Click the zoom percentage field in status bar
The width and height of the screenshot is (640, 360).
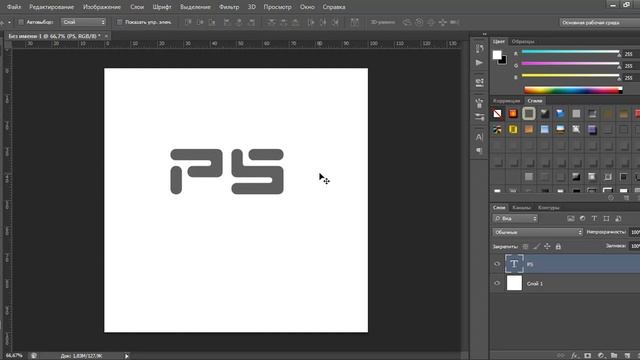[14, 356]
